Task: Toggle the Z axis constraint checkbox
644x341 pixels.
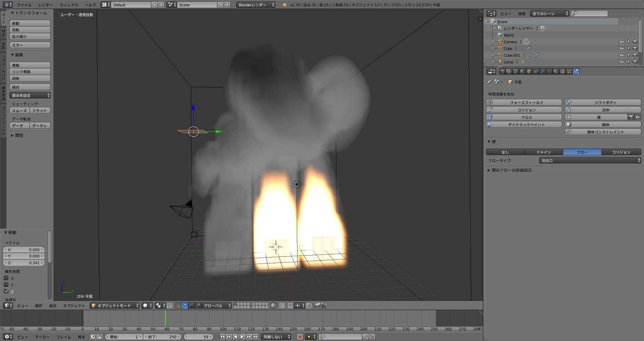Action: pos(6,291)
